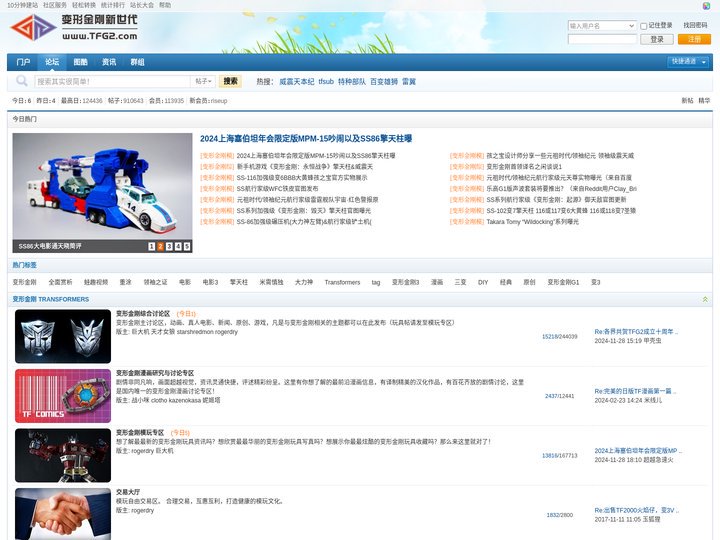Click the SS86 toy slideshow image
This screenshot has height=540, width=720.
pos(102,186)
